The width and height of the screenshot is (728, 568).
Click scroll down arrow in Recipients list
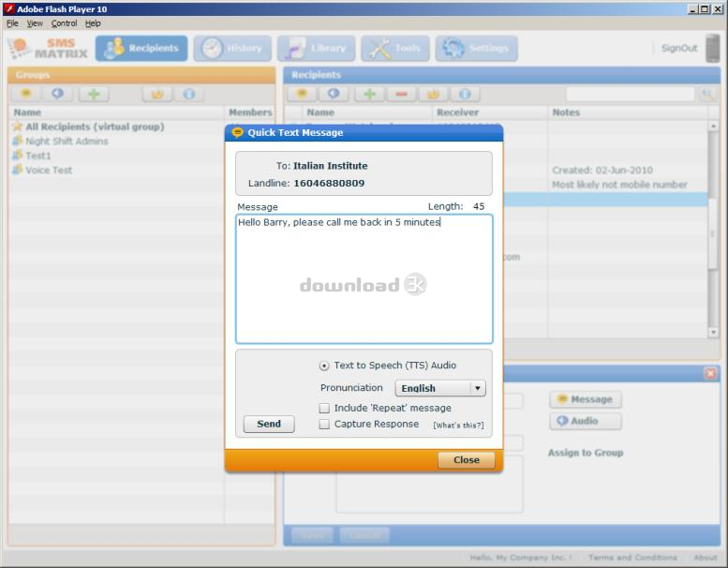tap(713, 332)
